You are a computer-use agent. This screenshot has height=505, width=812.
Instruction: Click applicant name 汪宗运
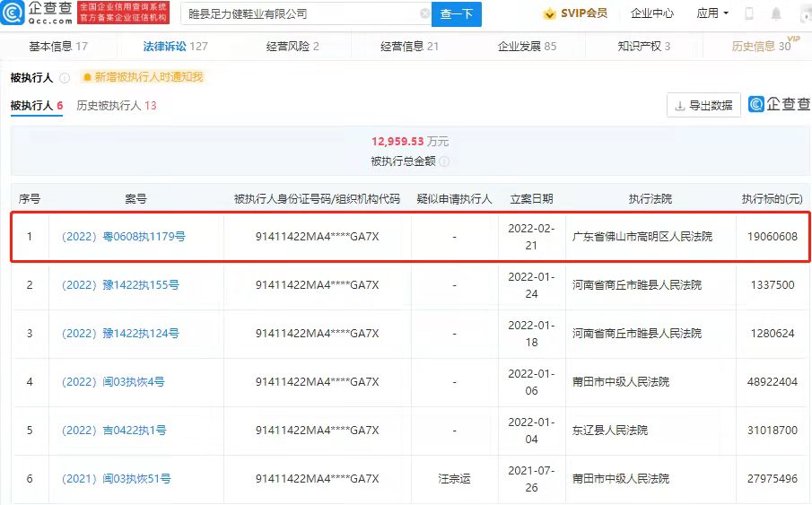click(x=454, y=479)
